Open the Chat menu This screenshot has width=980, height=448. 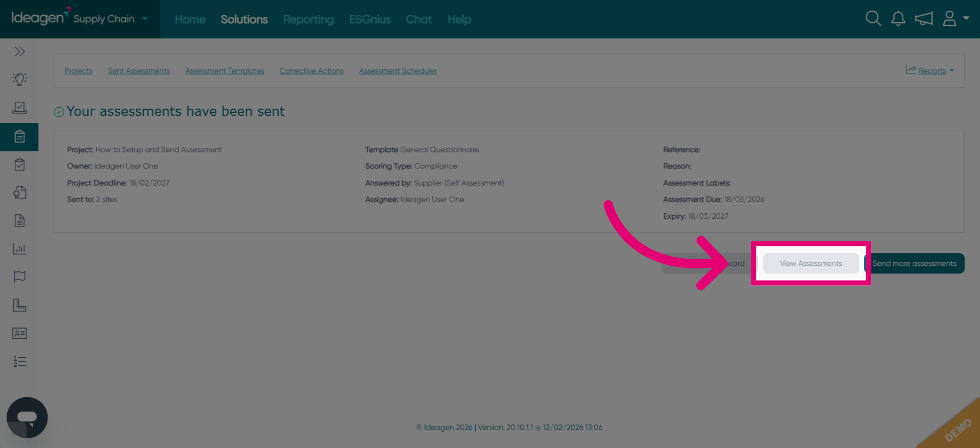click(x=419, y=19)
